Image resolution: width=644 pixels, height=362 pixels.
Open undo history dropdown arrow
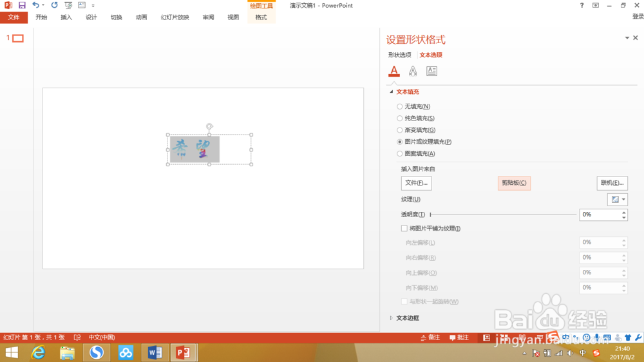(x=43, y=5)
